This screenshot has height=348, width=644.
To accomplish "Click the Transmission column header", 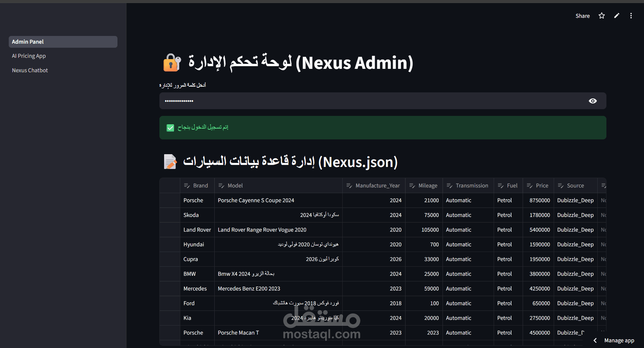I will (468, 185).
